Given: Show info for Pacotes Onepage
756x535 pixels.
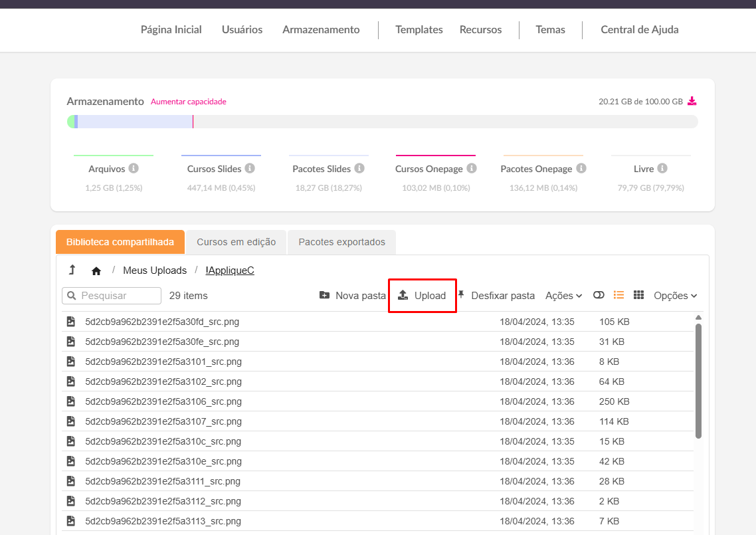Looking at the screenshot, I should (581, 169).
